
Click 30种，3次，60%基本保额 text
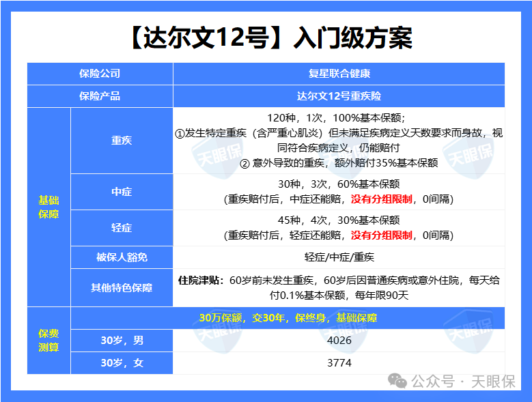click(x=339, y=184)
